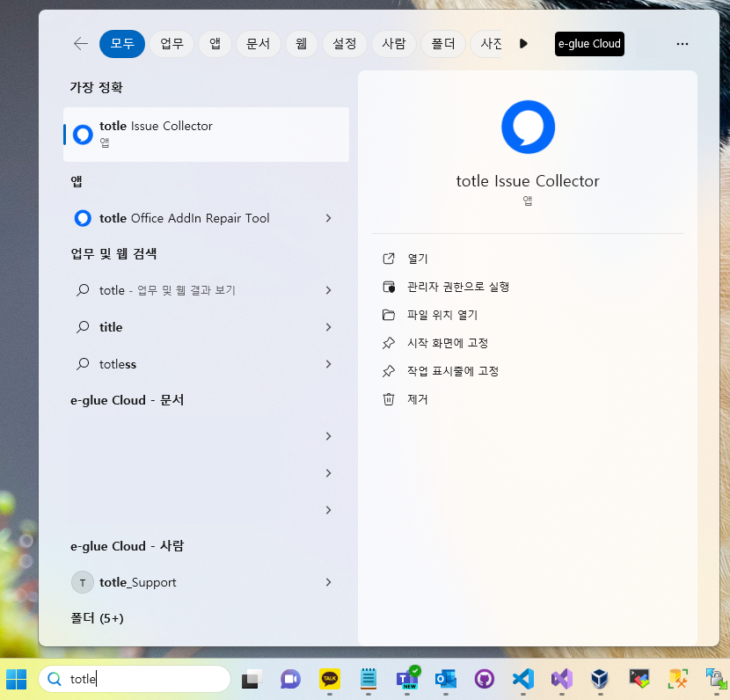Select the title search suggestion
This screenshot has width=730, height=700.
coord(206,327)
